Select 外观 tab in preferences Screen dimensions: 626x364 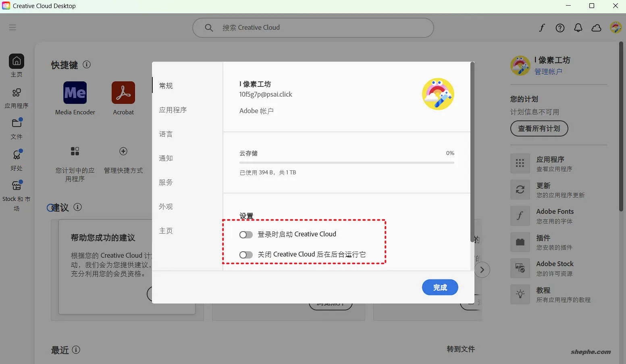pos(166,206)
